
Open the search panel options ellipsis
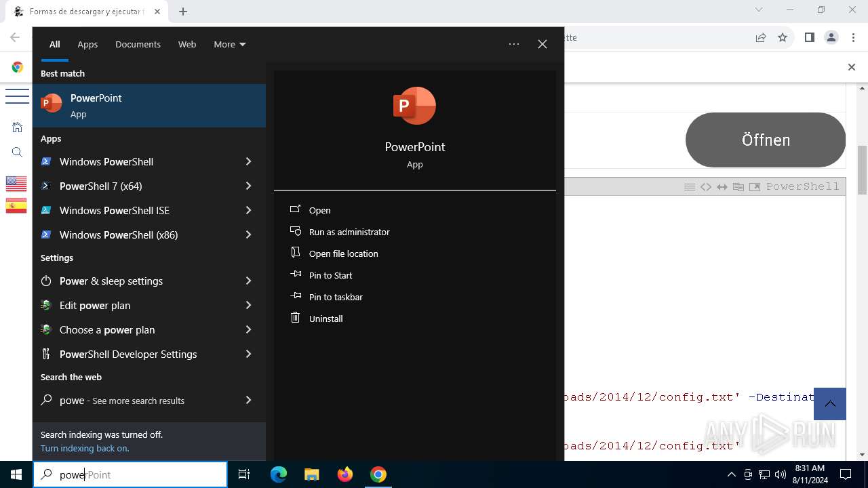(x=514, y=44)
